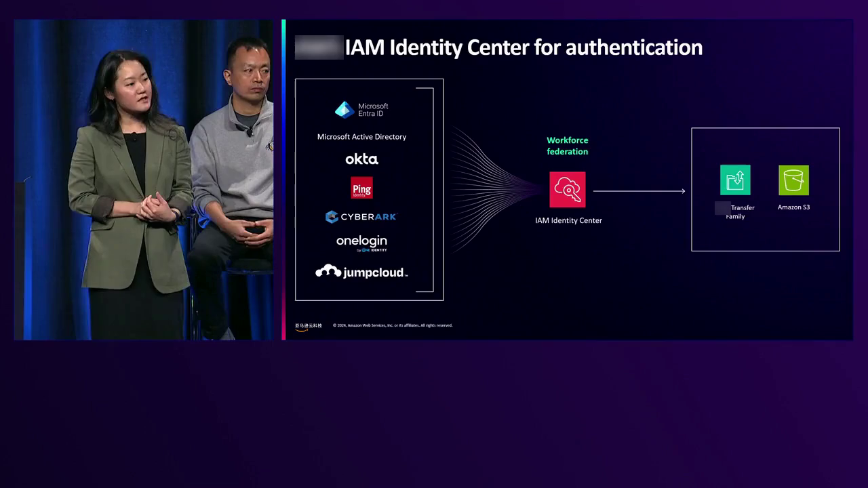The image size is (868, 488).
Task: Click the Transfer Family green icon
Action: tap(735, 180)
